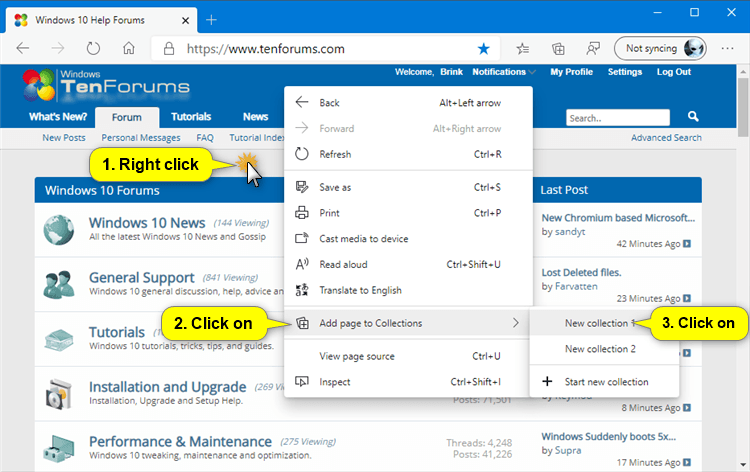The image size is (750, 472).
Task: Click the Log Out link
Action: click(673, 72)
